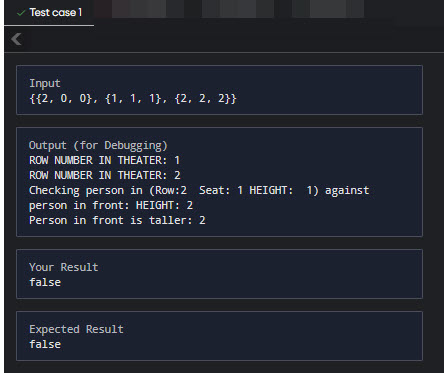Click the person in front: HEIGHT: 2 line
The width and height of the screenshot is (444, 373).
coord(111,205)
